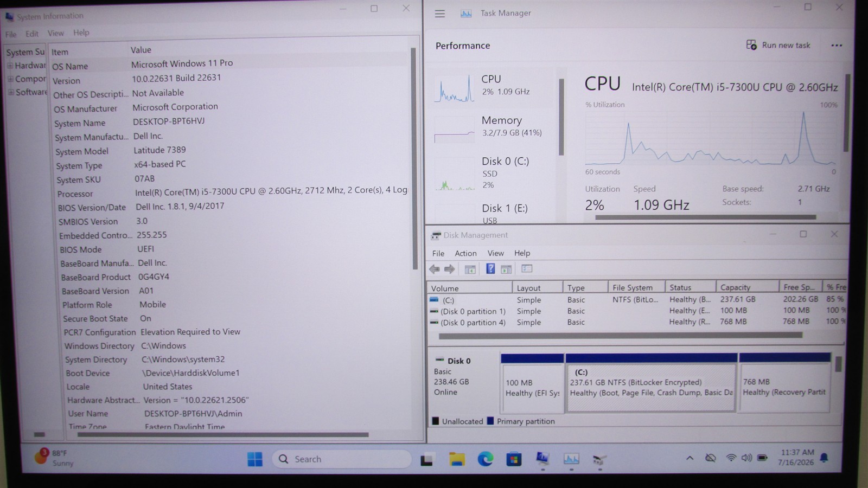
Task: Select the (Disk 0 partition 4) volume row
Action: click(637, 322)
